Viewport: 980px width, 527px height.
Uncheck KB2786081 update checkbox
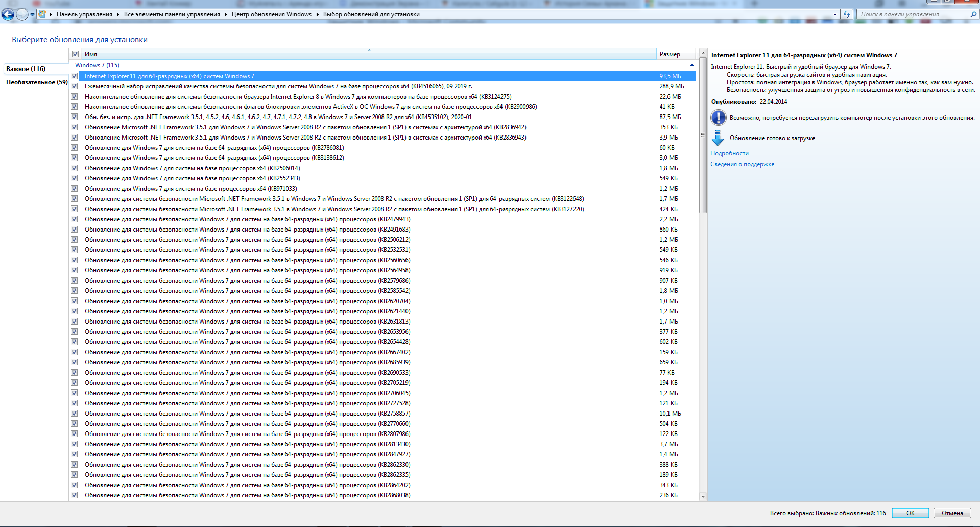coord(75,148)
